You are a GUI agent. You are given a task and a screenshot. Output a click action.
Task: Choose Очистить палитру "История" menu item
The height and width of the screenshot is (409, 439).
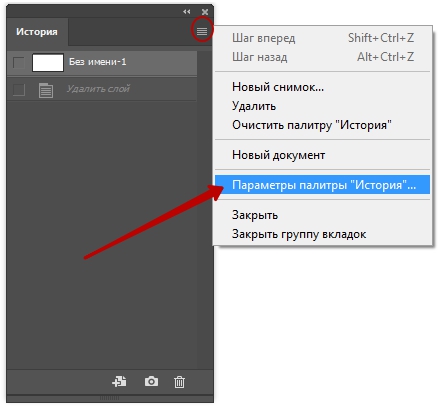322,125
